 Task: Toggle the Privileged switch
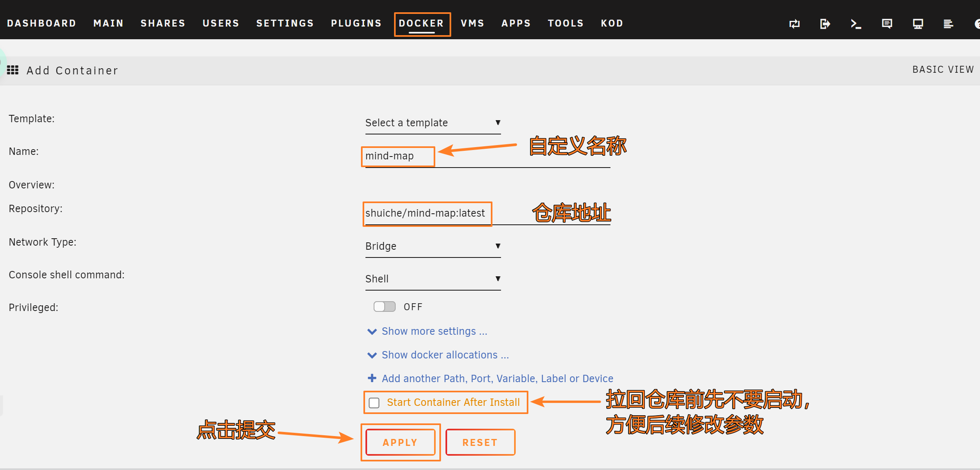coord(384,307)
